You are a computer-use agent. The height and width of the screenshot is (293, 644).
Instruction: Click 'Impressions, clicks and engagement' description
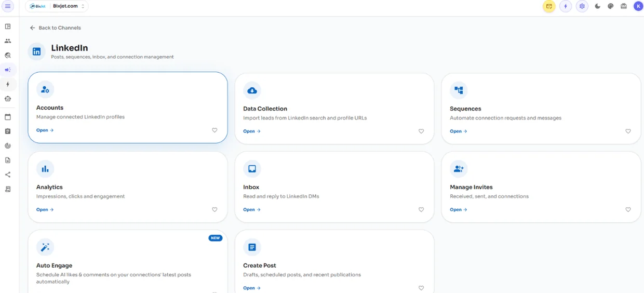click(81, 196)
